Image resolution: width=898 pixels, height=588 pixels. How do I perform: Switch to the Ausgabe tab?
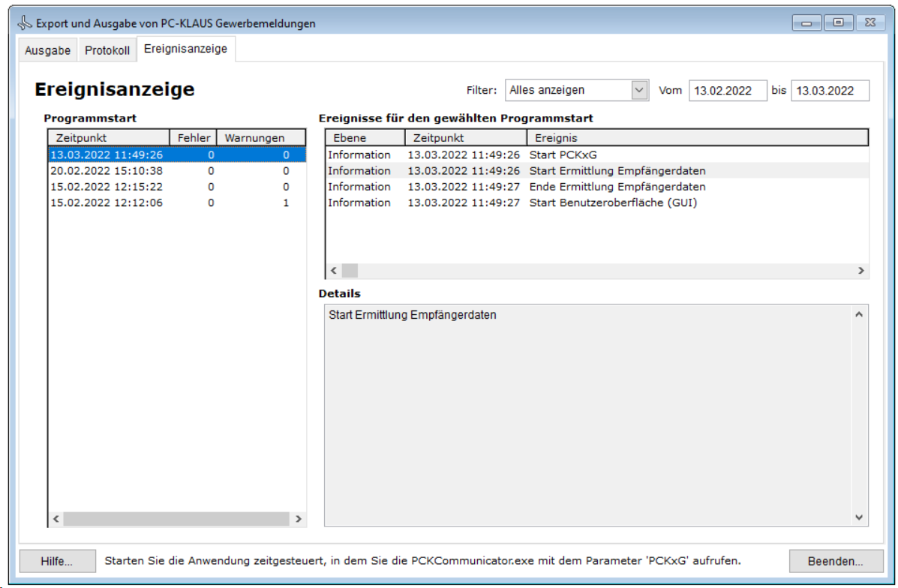[x=47, y=50]
